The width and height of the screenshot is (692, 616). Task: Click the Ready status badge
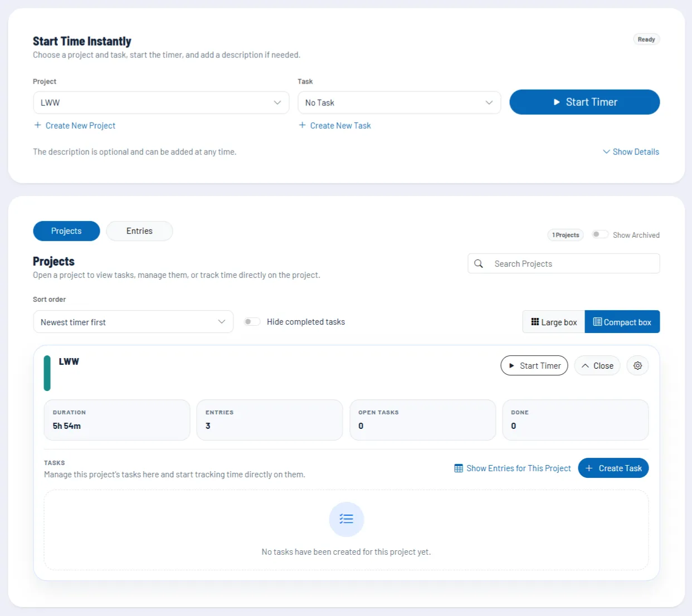pyautogui.click(x=646, y=40)
